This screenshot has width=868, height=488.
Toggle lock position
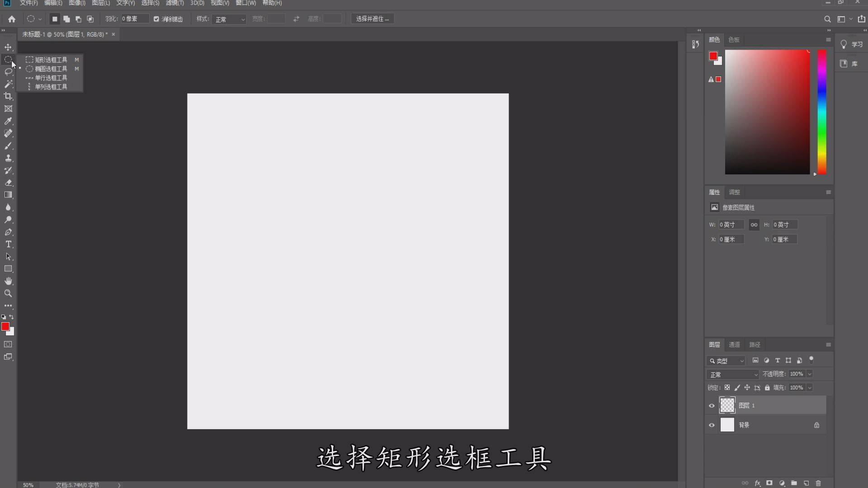[x=747, y=388]
